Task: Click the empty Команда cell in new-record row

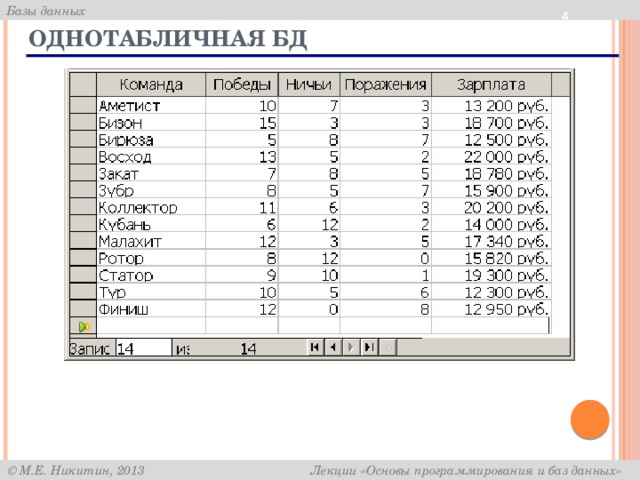Action: pos(151,326)
